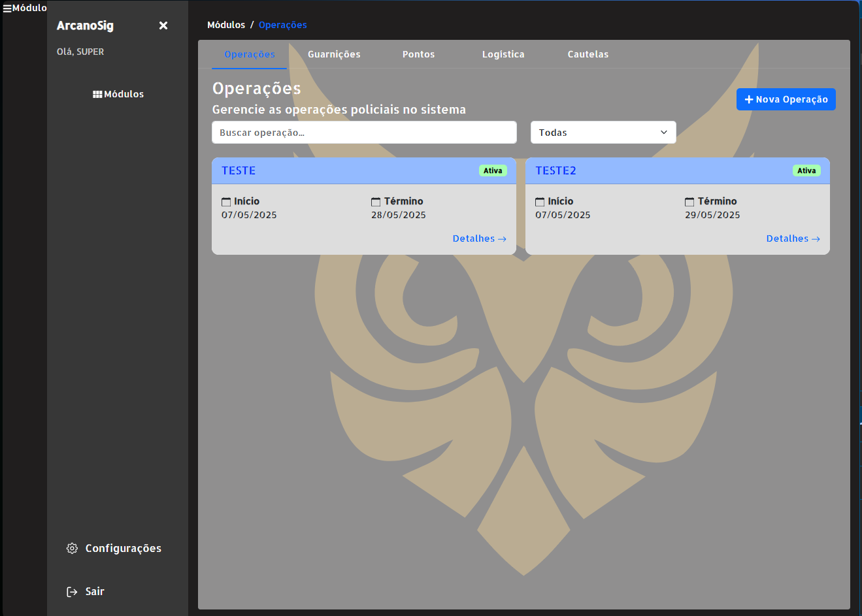Click the Módulos breadcrumb link
Viewport: 862px width, 616px height.
coord(226,25)
